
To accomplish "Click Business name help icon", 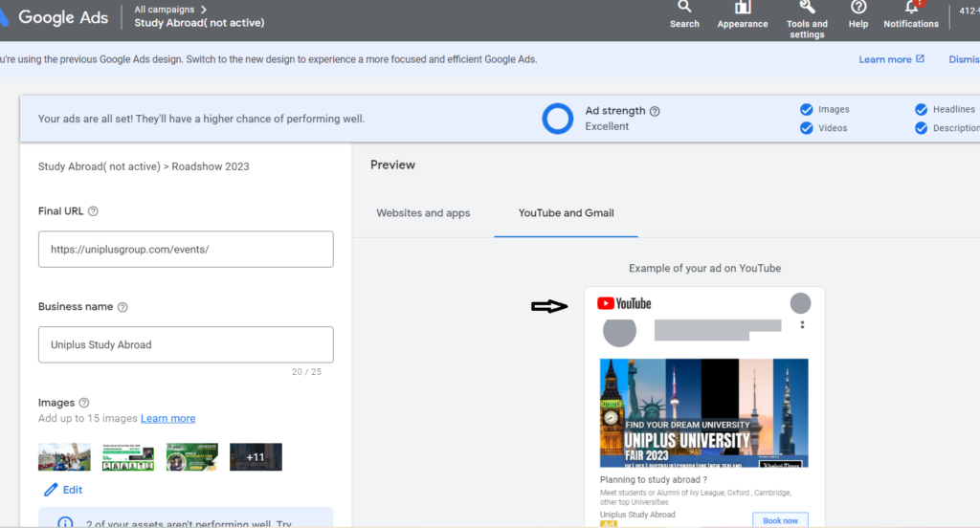I will click(122, 307).
